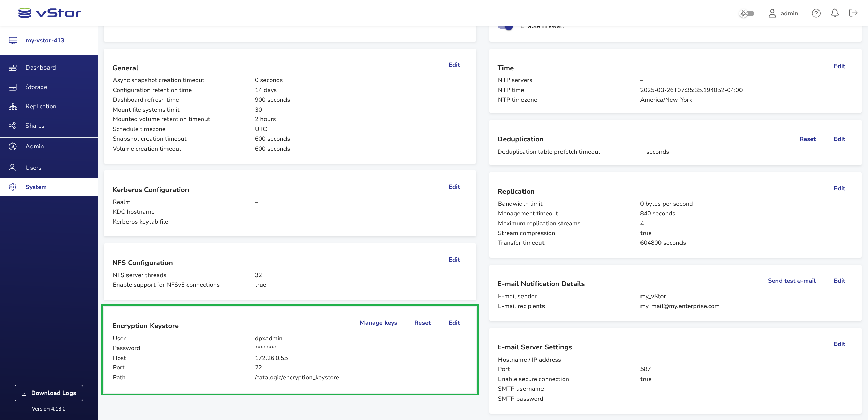Open the Dashboard menu item
The height and width of the screenshot is (420, 868).
click(41, 68)
